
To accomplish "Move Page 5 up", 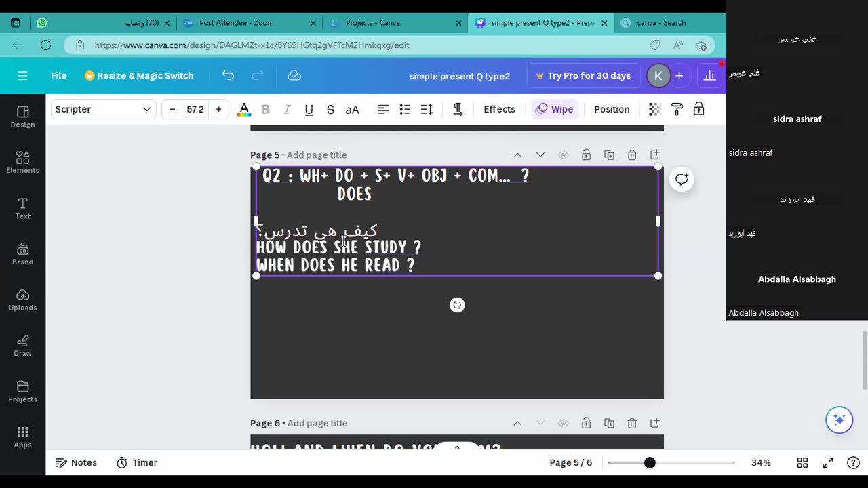I will click(x=517, y=155).
